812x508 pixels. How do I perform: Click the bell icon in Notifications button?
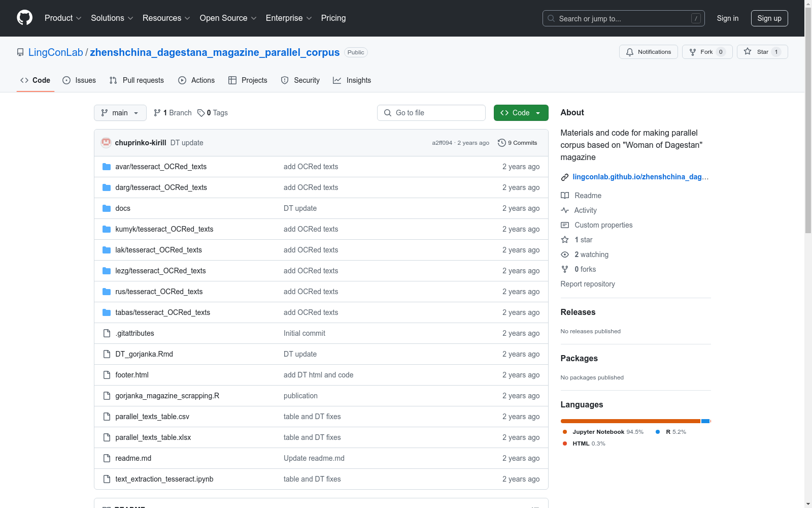630,52
